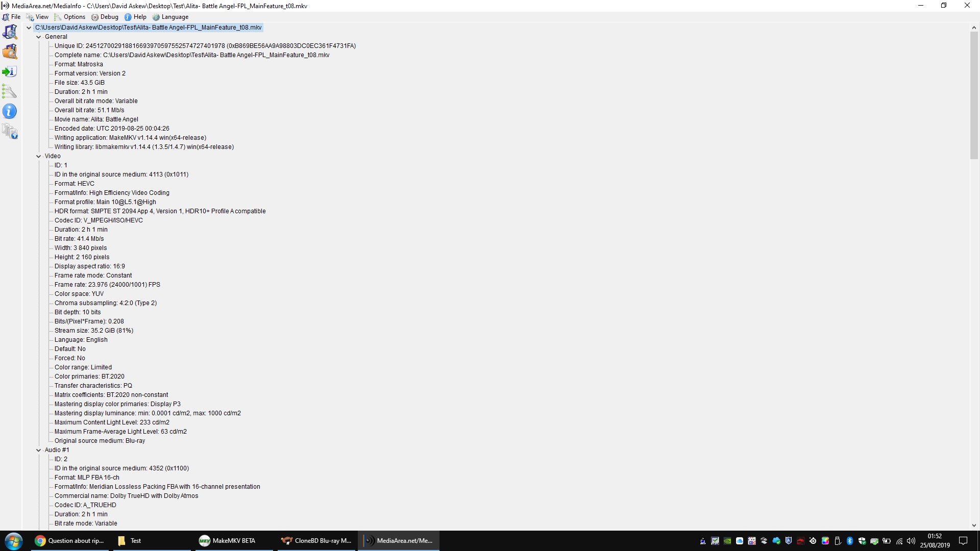Collapse the General section
The image size is (980, 551).
pos(38,37)
